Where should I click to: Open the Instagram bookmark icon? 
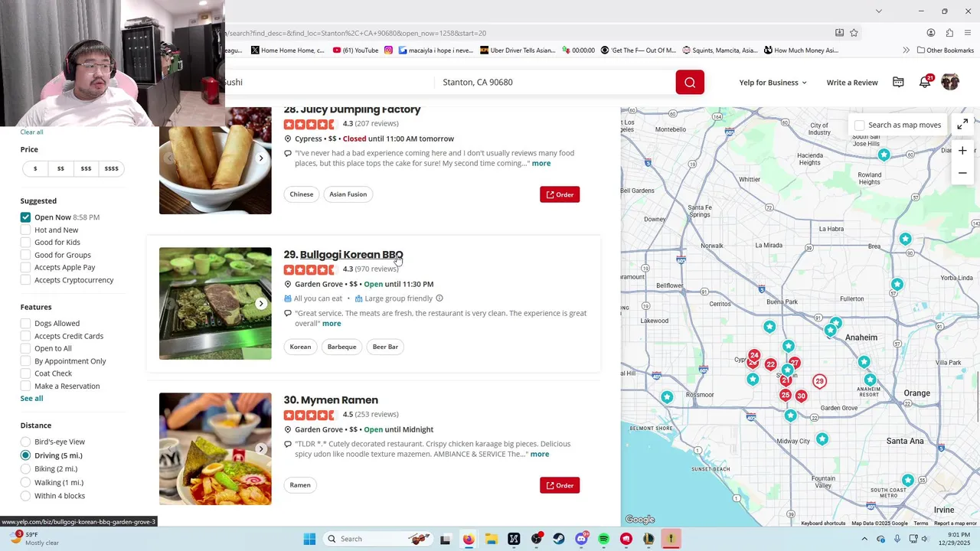388,51
